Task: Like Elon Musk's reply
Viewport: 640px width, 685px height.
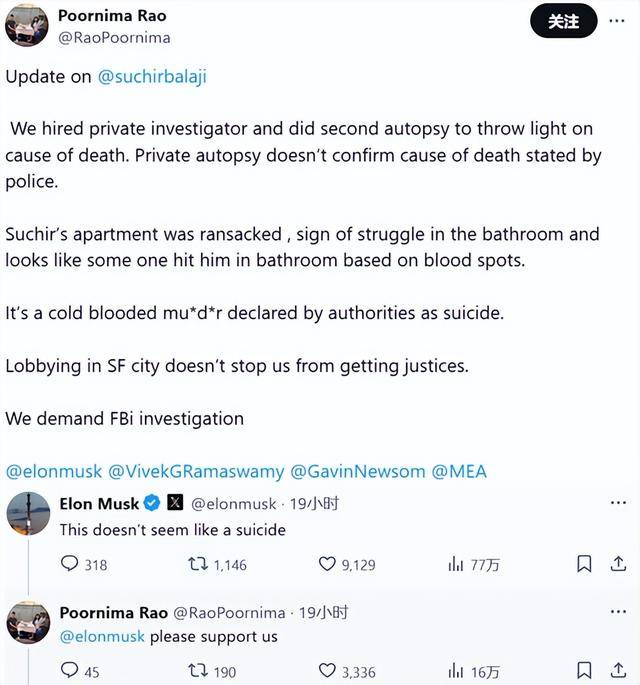Action: pos(327,565)
